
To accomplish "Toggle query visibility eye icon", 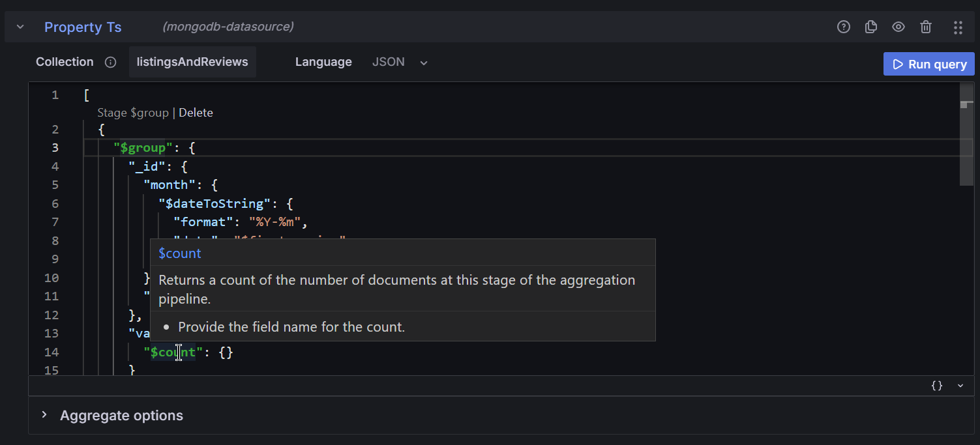I will pos(898,27).
